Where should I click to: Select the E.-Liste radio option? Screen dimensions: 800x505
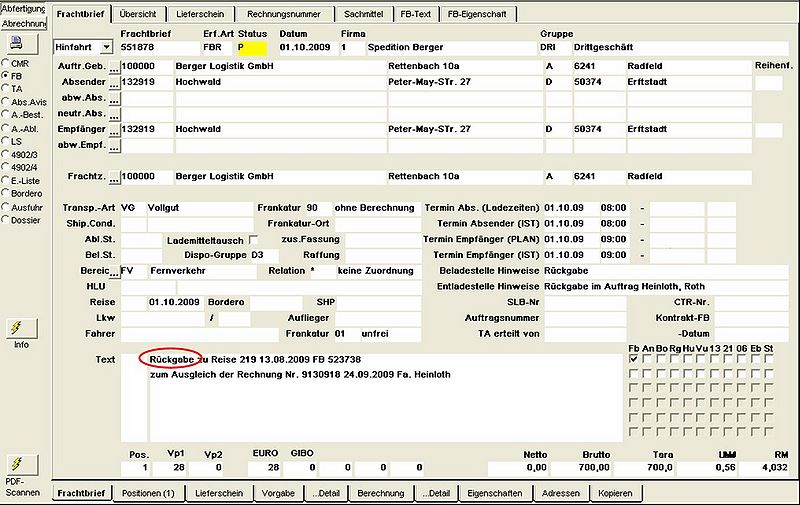6,180
